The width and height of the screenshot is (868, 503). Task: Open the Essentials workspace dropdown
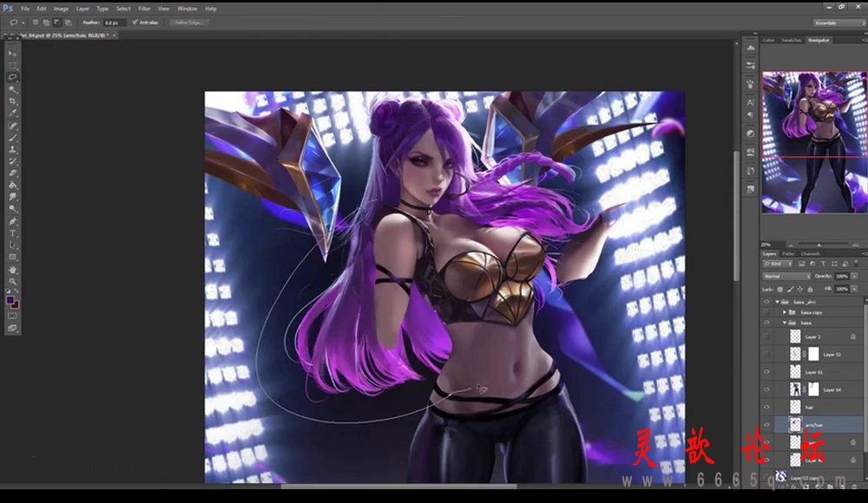(838, 23)
